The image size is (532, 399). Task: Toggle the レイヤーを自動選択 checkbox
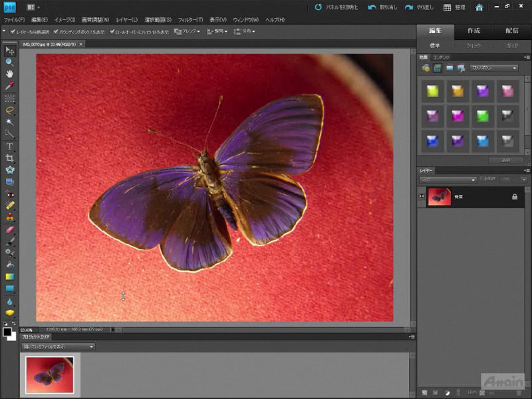pyautogui.click(x=13, y=31)
